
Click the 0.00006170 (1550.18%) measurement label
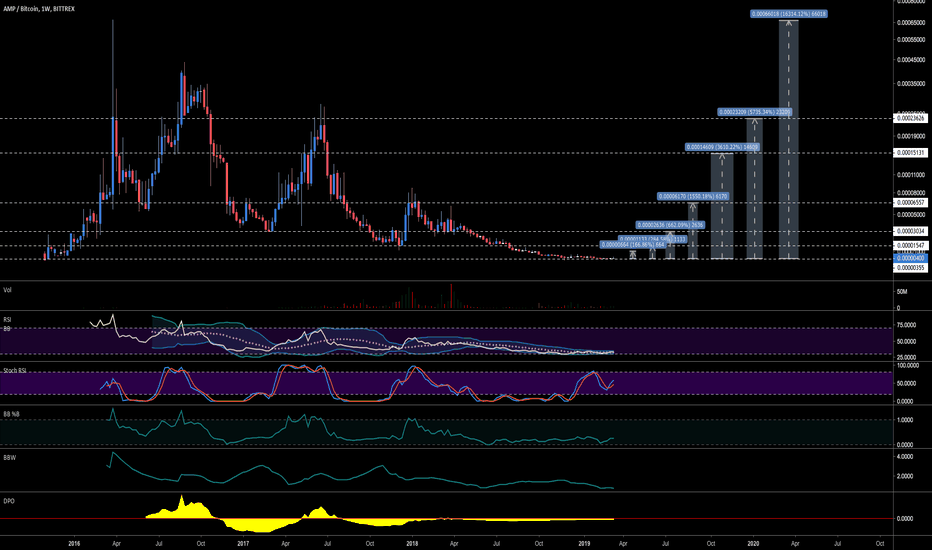click(x=692, y=196)
